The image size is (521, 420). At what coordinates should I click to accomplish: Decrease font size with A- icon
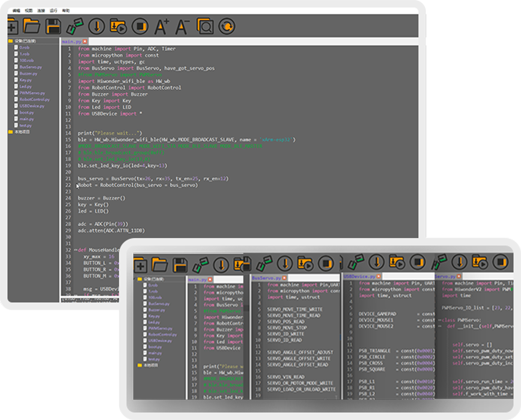click(x=182, y=27)
